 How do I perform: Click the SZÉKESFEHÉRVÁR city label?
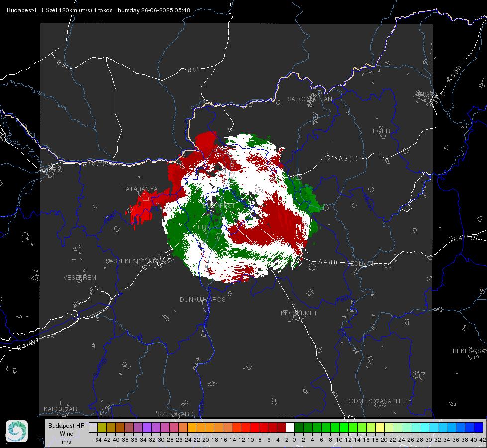tap(143, 261)
